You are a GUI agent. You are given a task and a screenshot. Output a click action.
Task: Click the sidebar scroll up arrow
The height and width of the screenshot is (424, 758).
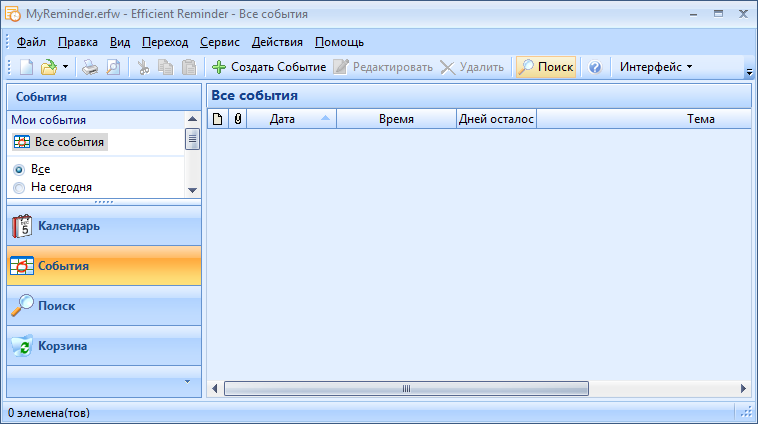[192, 119]
